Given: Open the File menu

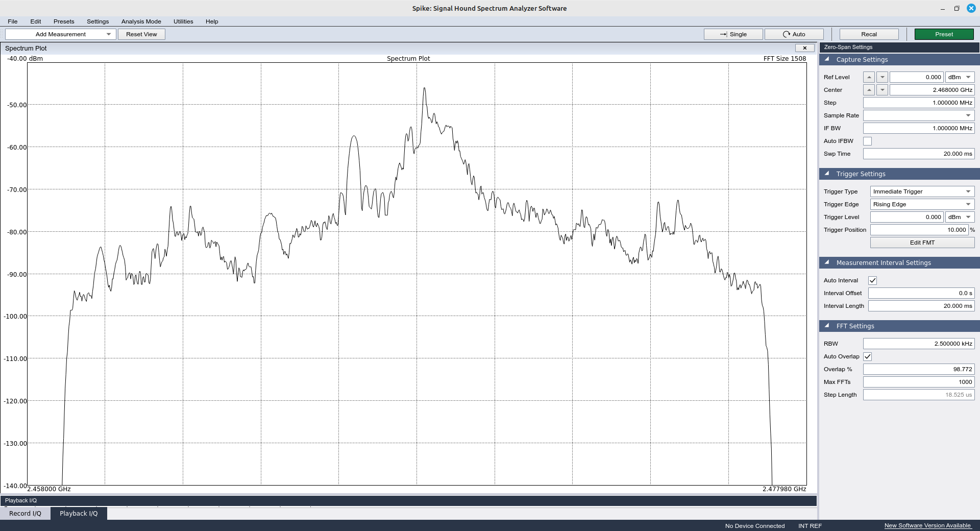Looking at the screenshot, I should point(13,21).
